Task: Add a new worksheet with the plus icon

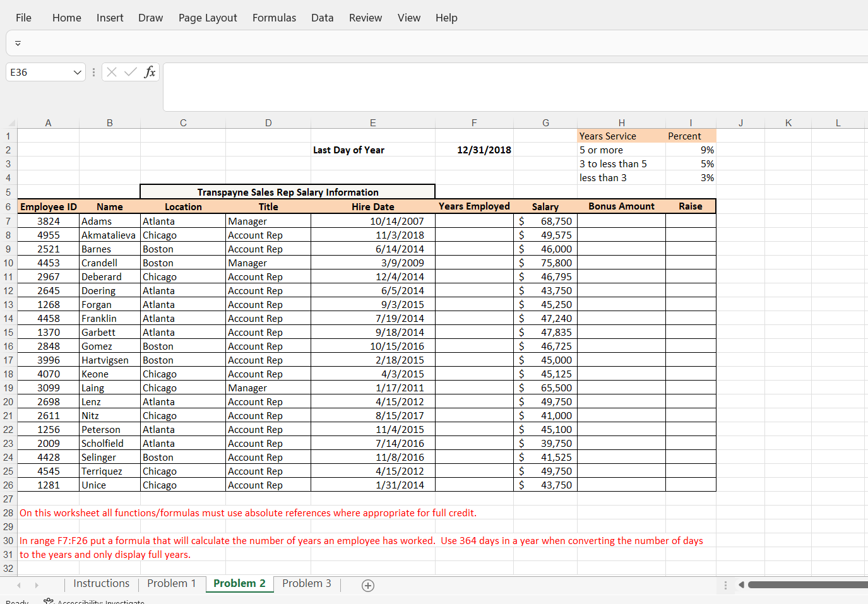Action: click(x=367, y=586)
